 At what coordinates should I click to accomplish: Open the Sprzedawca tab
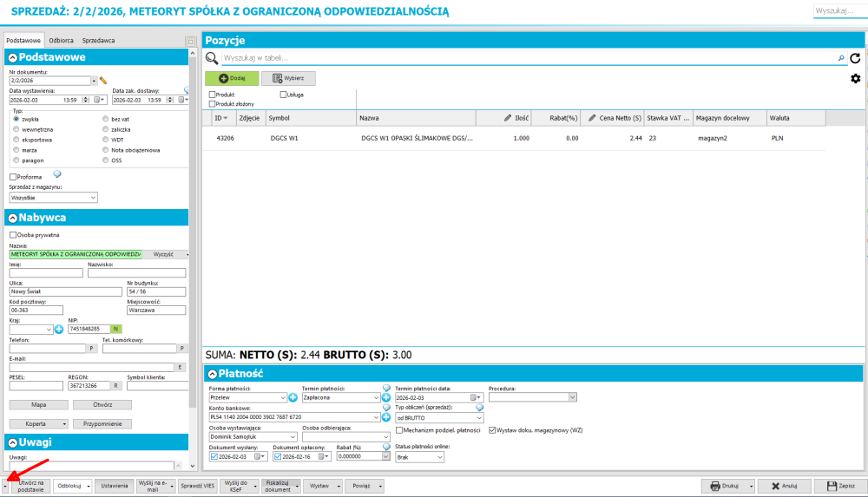[98, 41]
